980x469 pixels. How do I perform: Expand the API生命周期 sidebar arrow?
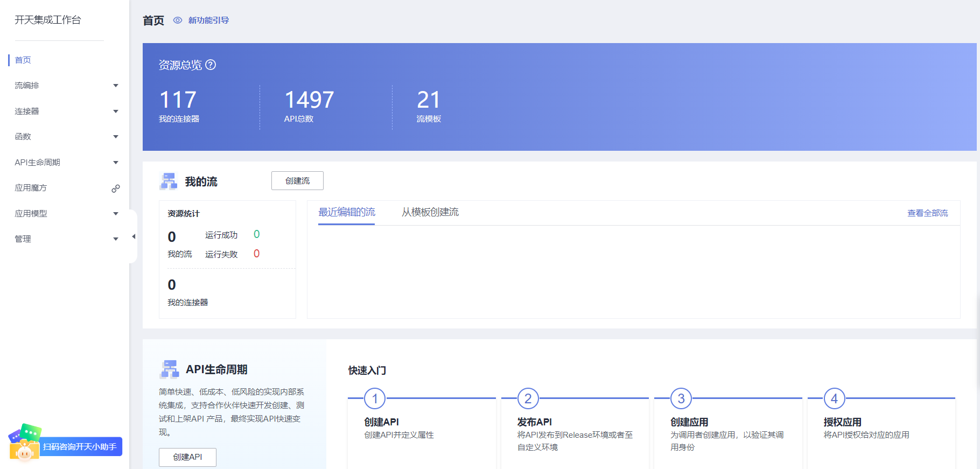(x=116, y=163)
